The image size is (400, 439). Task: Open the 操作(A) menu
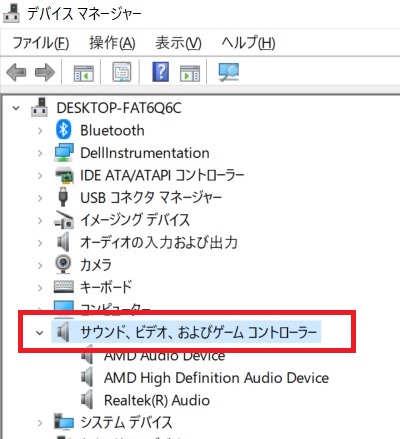click(x=112, y=43)
